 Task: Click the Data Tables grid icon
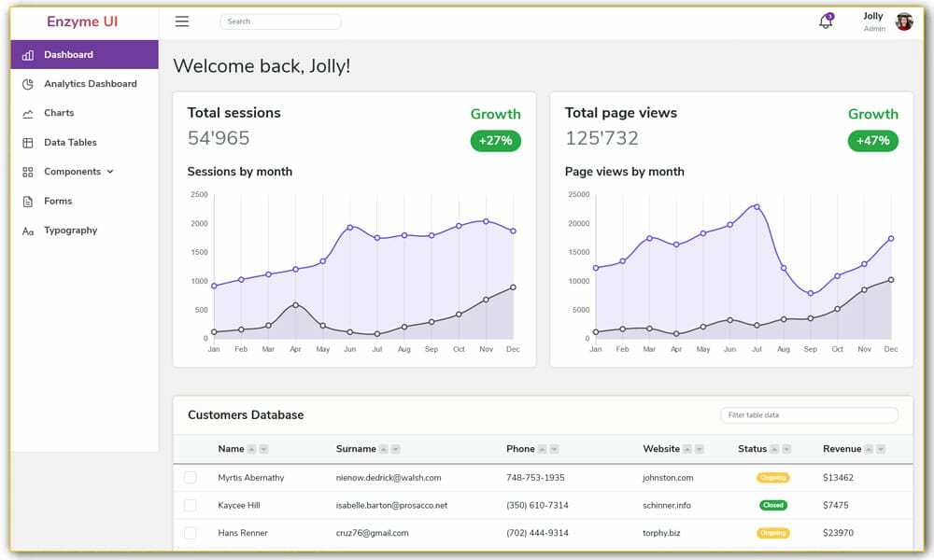pos(28,143)
